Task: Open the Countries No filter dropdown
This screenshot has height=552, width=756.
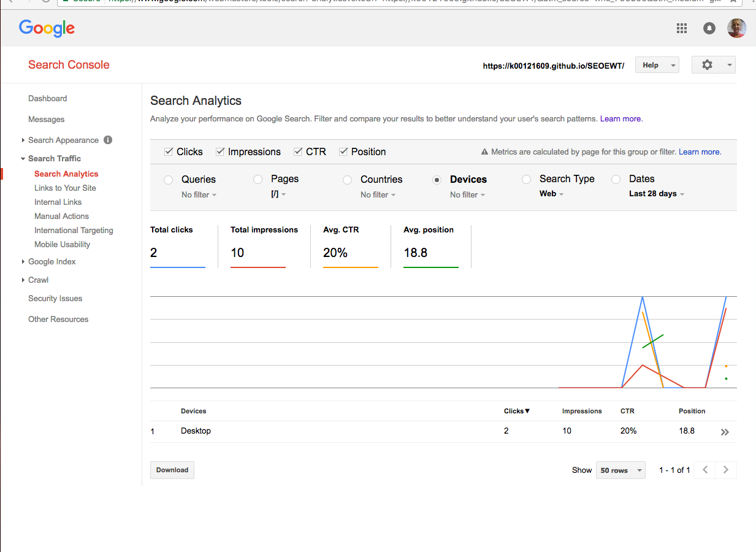Action: point(378,194)
